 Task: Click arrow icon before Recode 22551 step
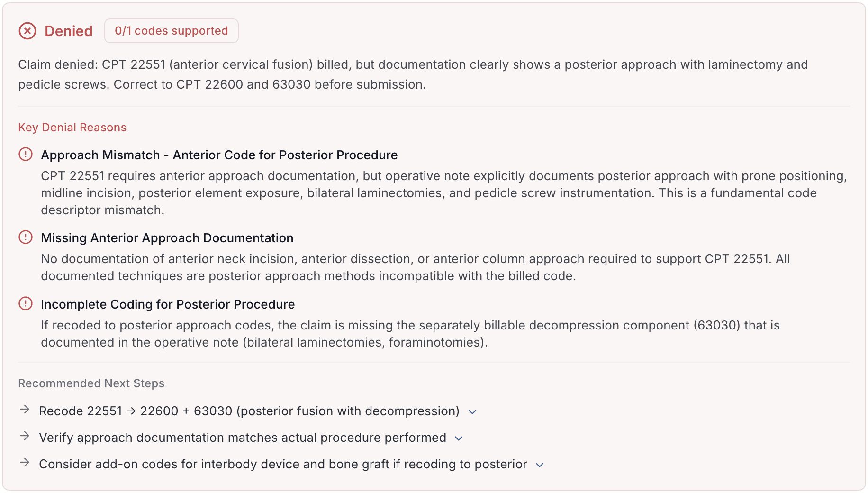coord(25,410)
